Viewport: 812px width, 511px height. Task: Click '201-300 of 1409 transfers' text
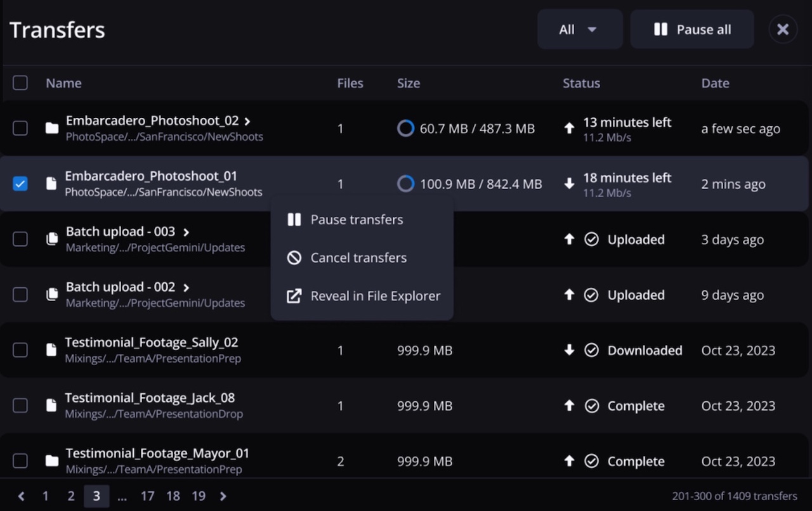coord(735,496)
